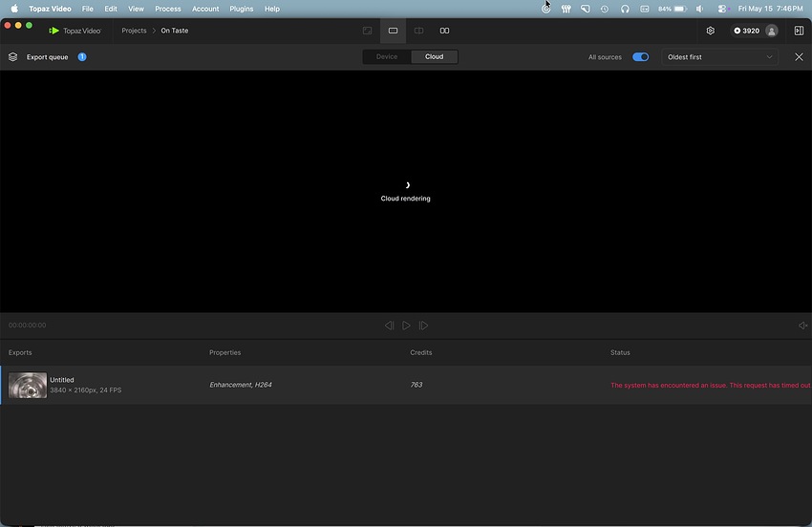
Task: Open the settings gear icon
Action: tap(711, 31)
